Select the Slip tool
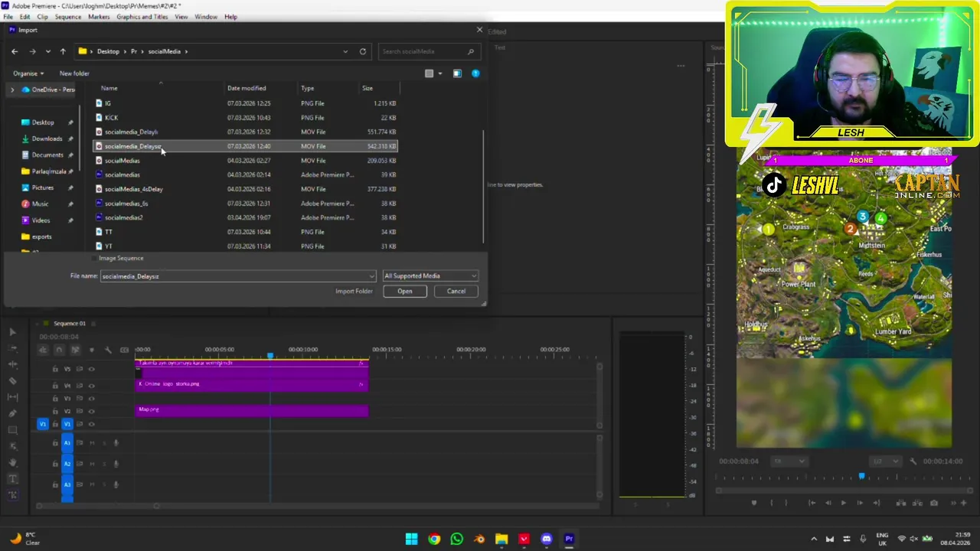 point(12,397)
